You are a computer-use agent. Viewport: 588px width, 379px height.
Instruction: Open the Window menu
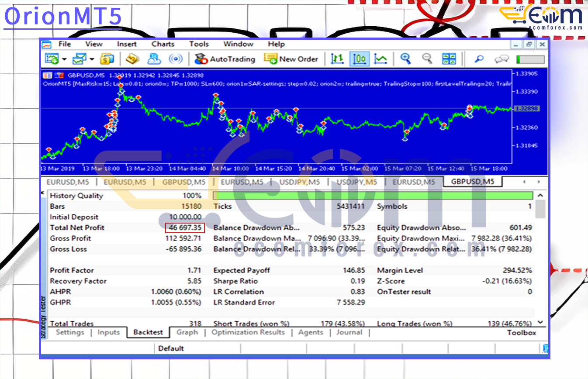pos(239,44)
